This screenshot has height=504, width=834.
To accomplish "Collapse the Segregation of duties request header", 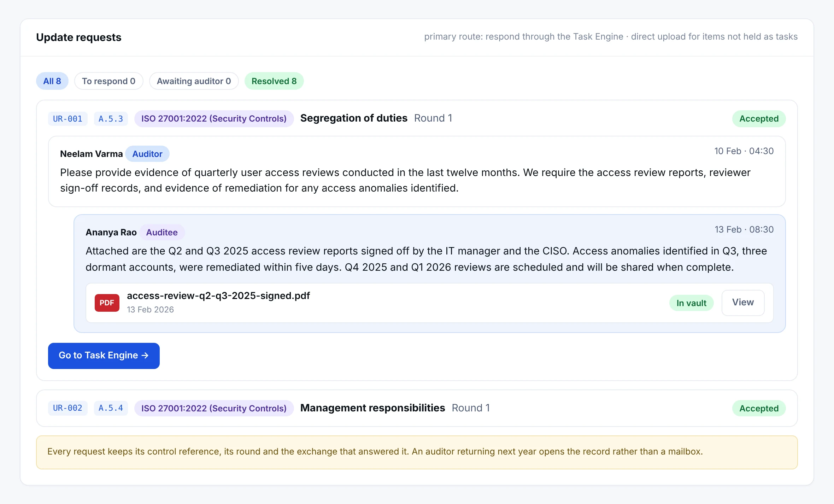I will (x=417, y=118).
